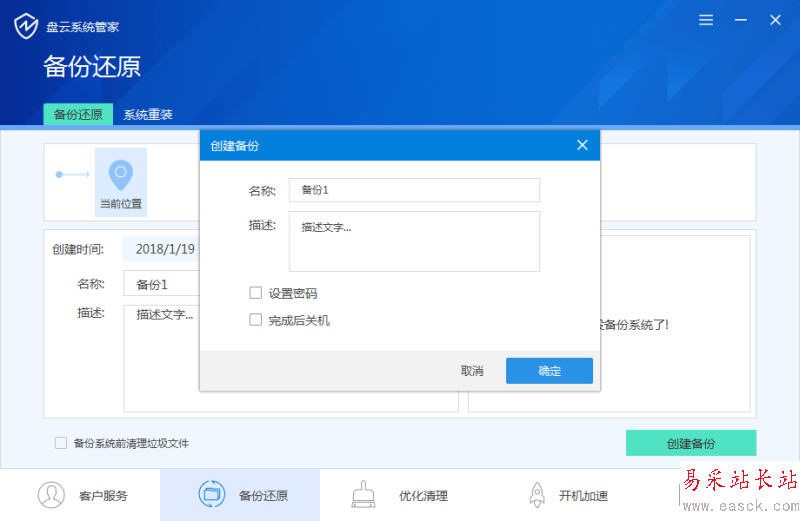Click the 创建时间 value 2018/1/19

[165, 249]
